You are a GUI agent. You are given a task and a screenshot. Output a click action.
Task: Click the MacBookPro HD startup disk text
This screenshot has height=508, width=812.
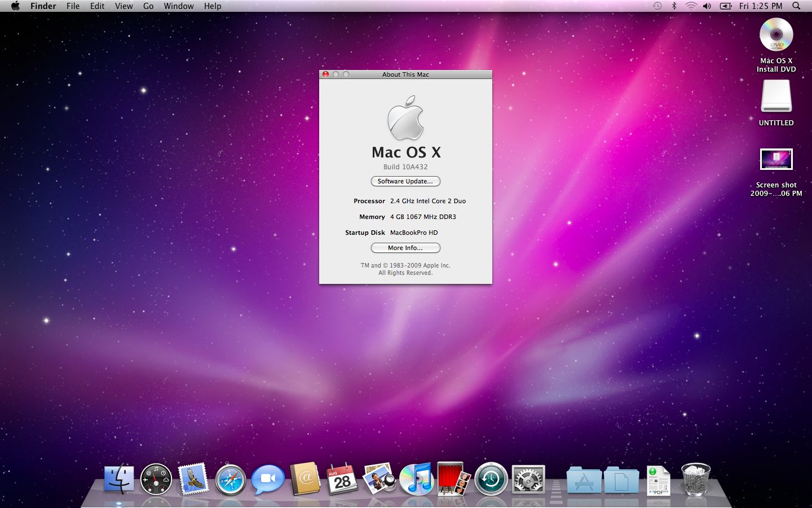tap(414, 233)
